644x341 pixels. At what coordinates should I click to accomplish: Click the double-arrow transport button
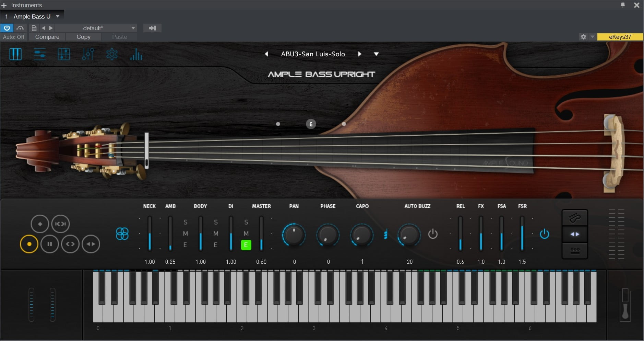pyautogui.click(x=91, y=244)
